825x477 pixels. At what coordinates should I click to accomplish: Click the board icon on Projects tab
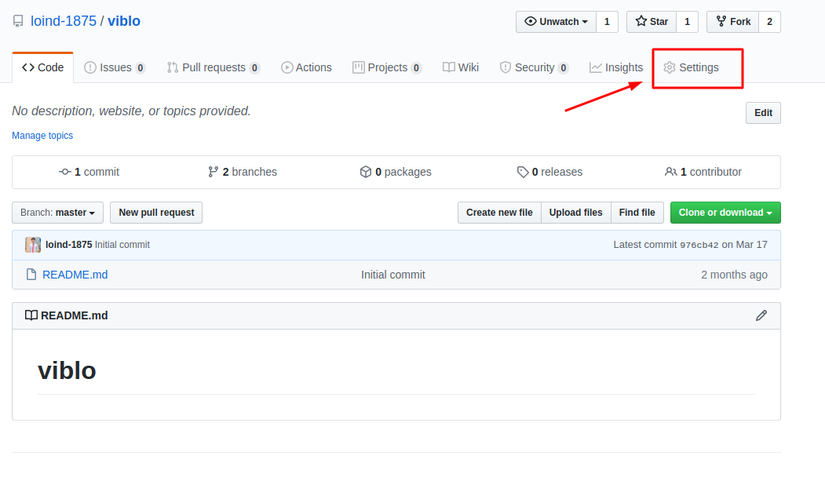(x=358, y=67)
